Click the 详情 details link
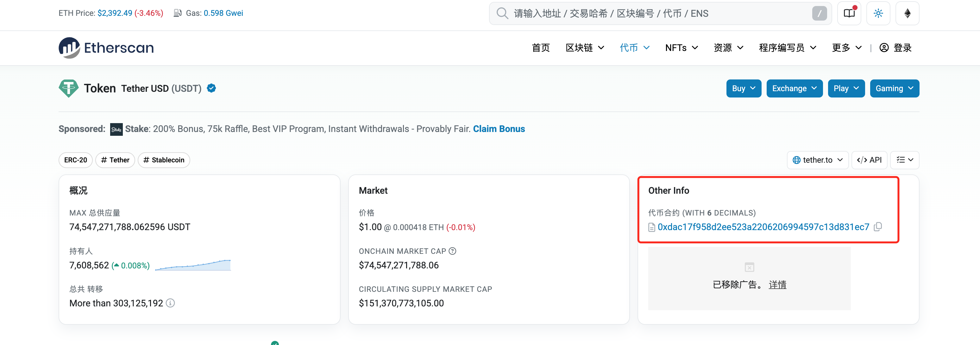The image size is (980, 345). click(777, 285)
